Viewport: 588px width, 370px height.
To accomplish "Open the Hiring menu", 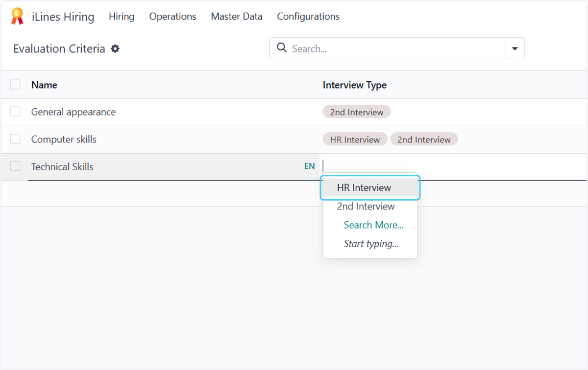I will tap(122, 16).
